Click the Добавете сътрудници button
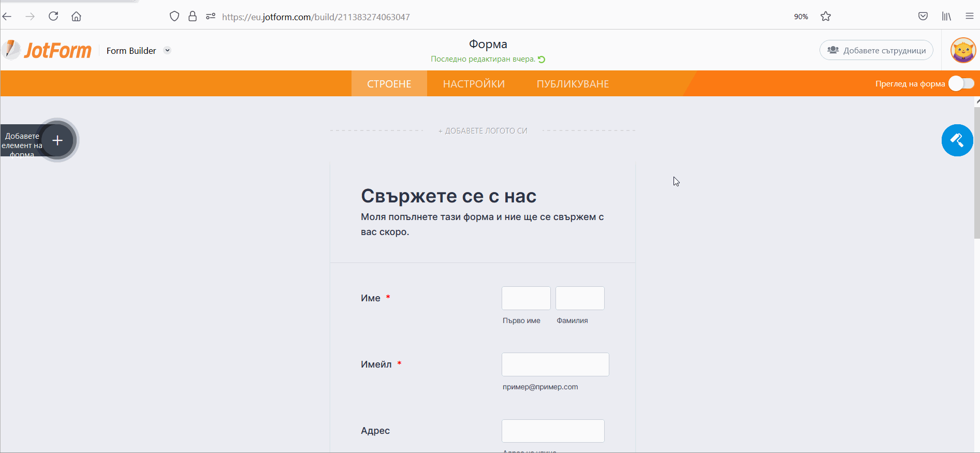This screenshot has height=453, width=980. (876, 50)
